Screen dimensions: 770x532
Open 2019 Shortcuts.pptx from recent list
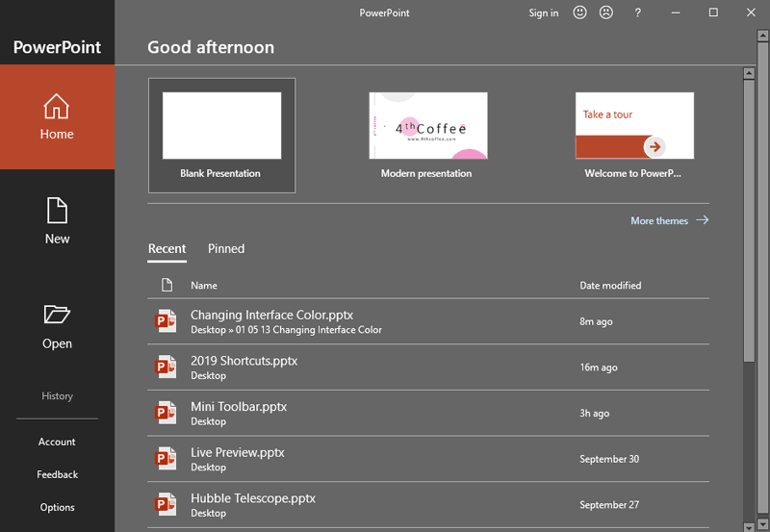coord(428,367)
